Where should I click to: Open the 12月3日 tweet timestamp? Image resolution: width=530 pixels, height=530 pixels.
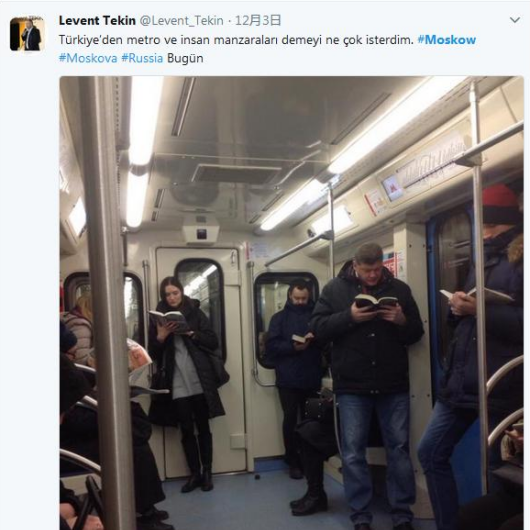tap(258, 21)
